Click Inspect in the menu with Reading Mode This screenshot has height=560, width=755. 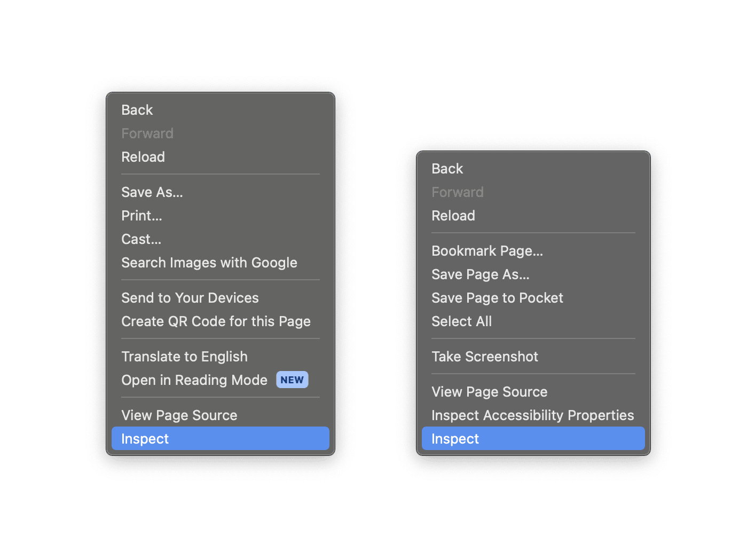pyautogui.click(x=145, y=439)
